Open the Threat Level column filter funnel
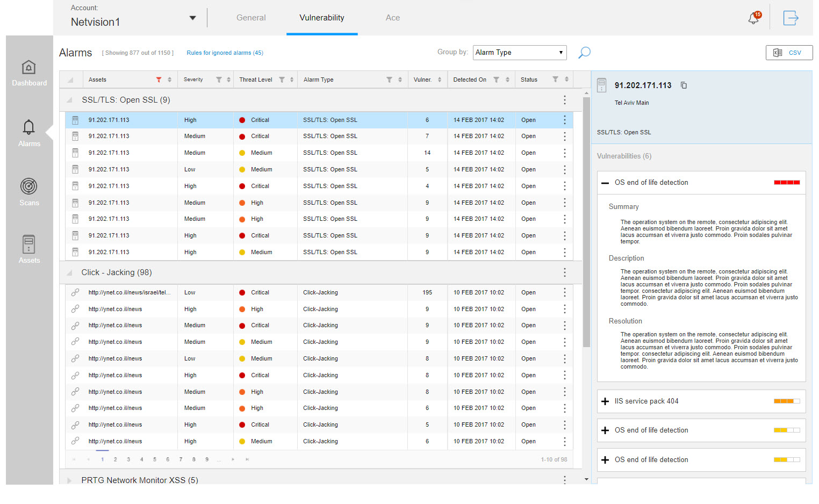 click(282, 80)
